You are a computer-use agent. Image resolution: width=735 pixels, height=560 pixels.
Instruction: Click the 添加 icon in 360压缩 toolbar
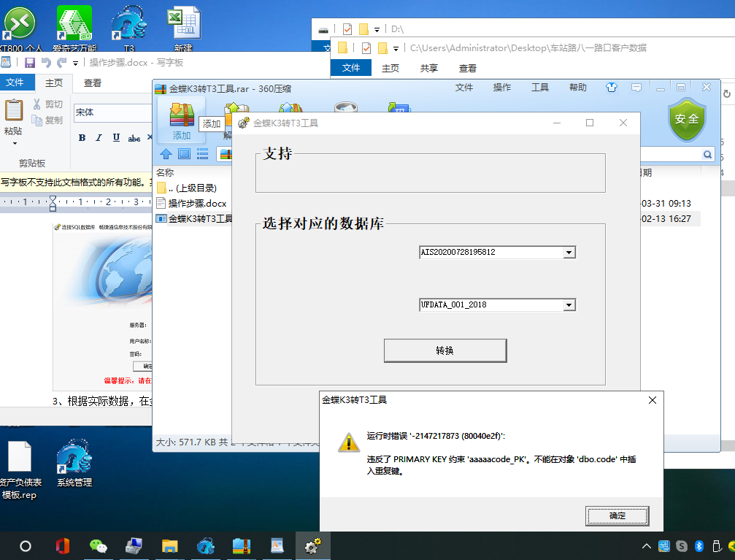point(182,121)
